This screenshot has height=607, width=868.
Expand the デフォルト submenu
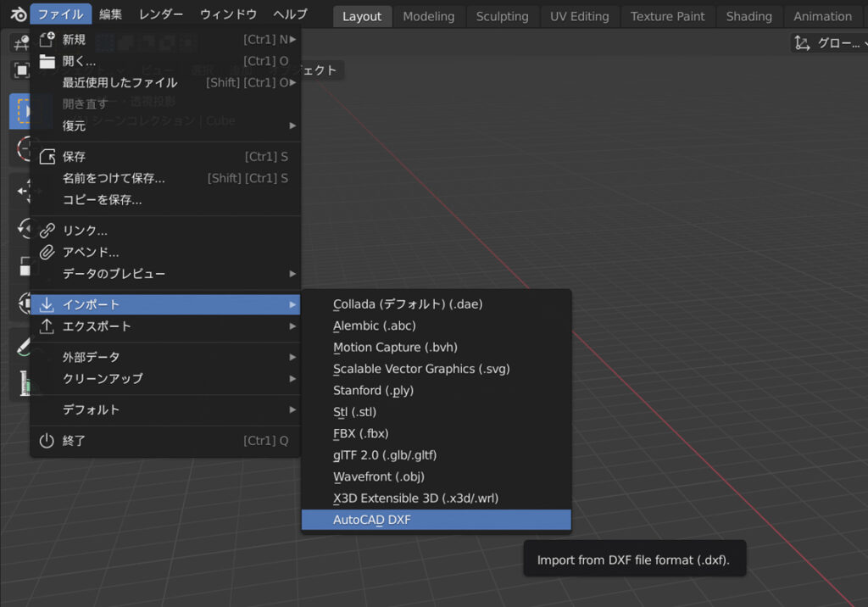tap(165, 409)
